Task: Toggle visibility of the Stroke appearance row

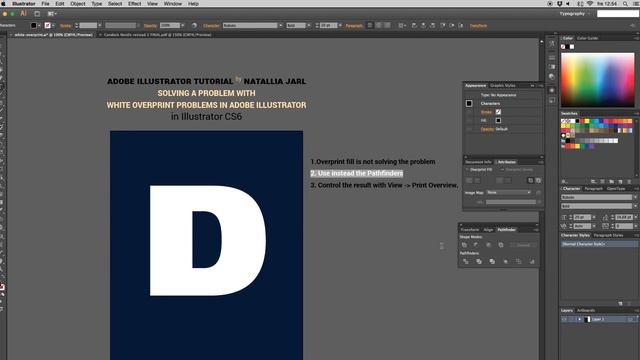Action: pyautogui.click(x=469, y=112)
